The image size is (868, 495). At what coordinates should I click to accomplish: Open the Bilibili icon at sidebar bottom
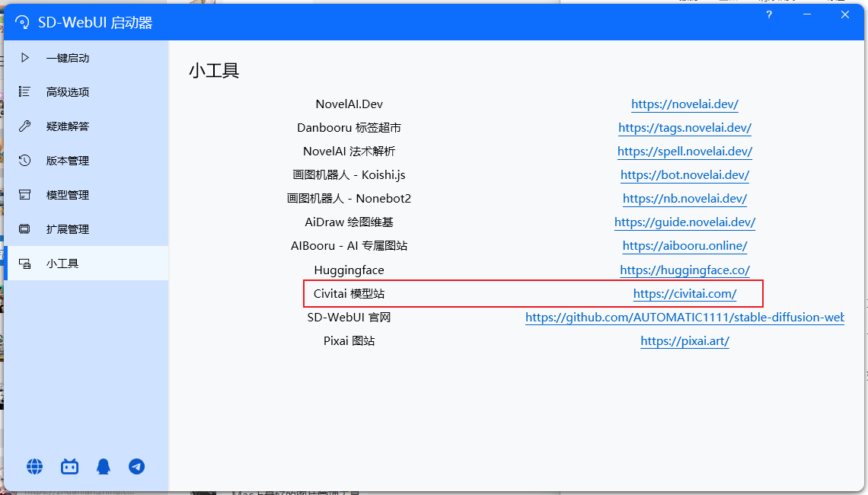69,467
